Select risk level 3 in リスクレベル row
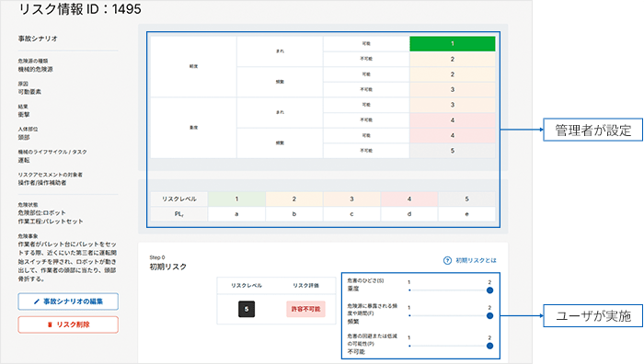The height and width of the screenshot is (364, 644). pyautogui.click(x=351, y=199)
